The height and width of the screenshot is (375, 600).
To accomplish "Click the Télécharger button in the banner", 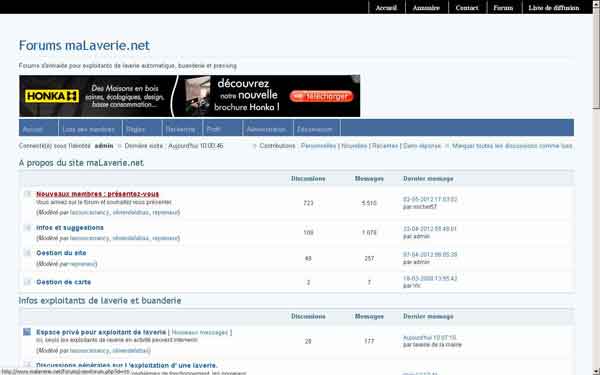I will tap(321, 96).
